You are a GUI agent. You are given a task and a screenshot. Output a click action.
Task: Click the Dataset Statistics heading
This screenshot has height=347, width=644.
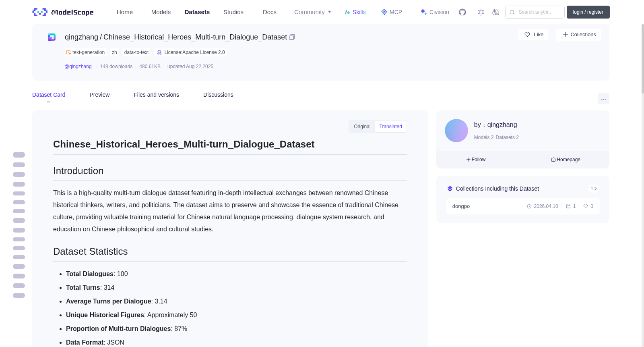point(91,251)
